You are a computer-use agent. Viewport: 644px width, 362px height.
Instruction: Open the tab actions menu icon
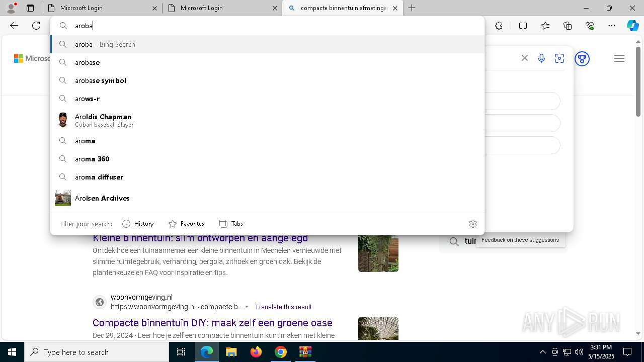30,8
